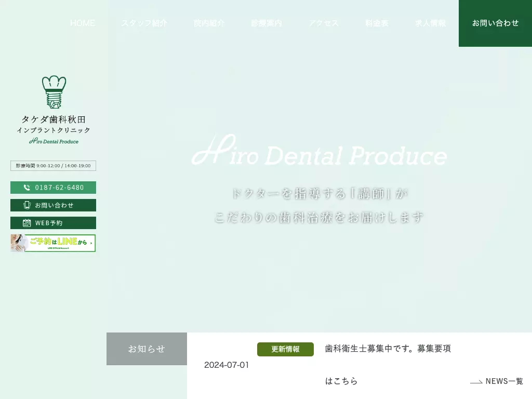Open the 料金表 menu item
Screen dimensions: 532x399
377,23
